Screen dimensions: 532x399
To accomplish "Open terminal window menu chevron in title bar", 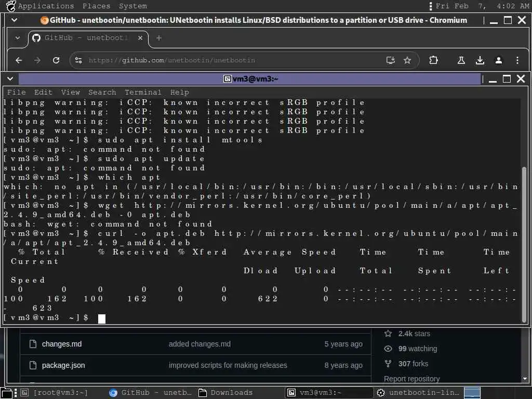I will (x=10, y=79).
